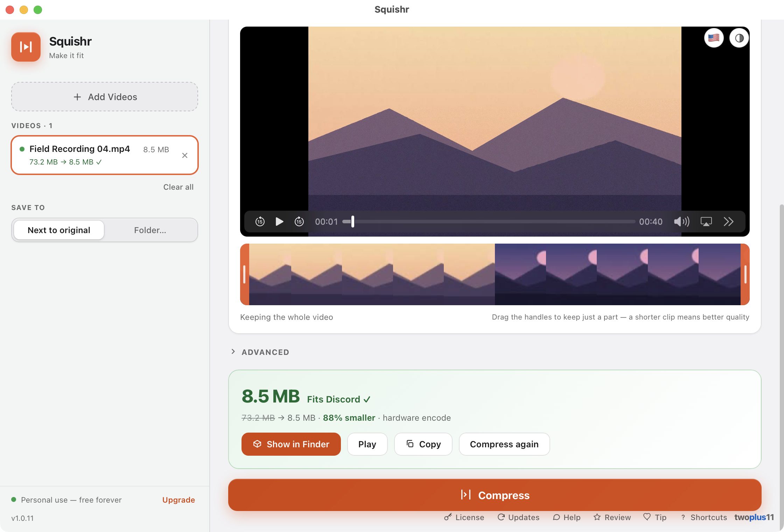Click Add Videos drop zone

click(105, 97)
